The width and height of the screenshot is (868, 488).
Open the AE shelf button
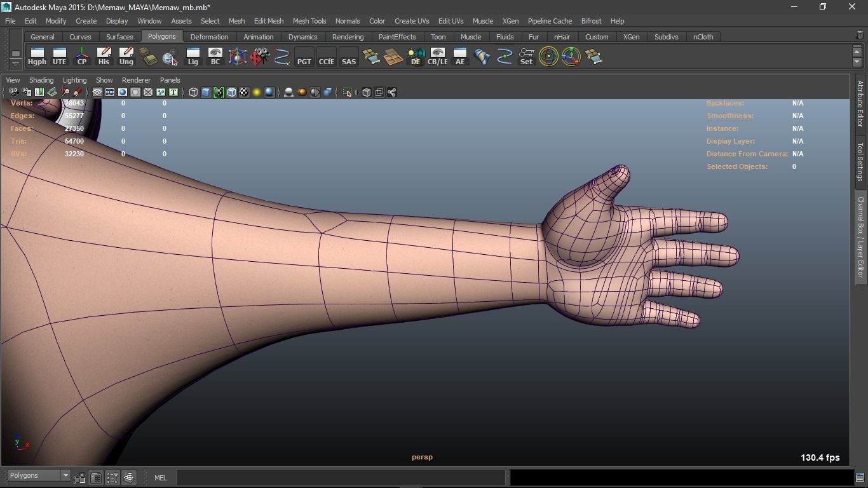(x=459, y=57)
